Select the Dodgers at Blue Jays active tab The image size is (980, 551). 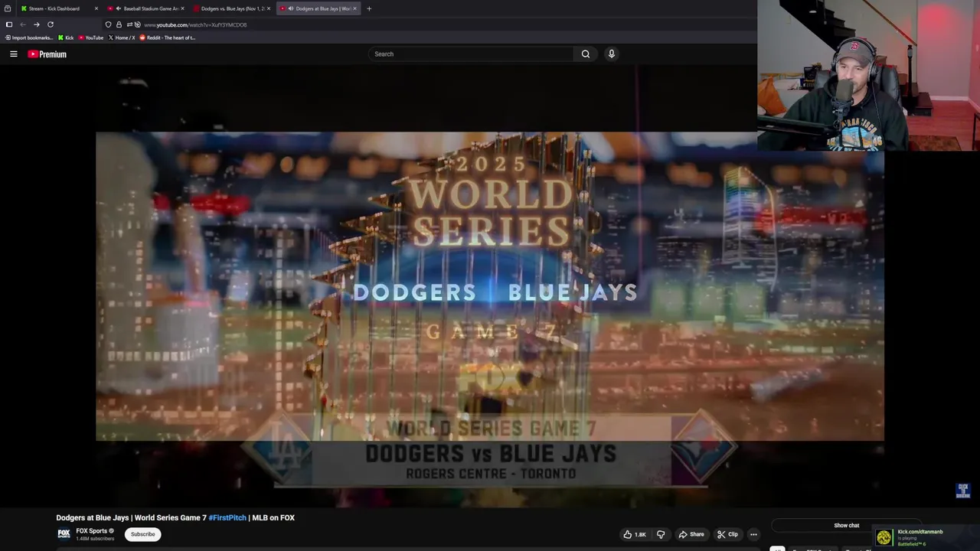320,8
